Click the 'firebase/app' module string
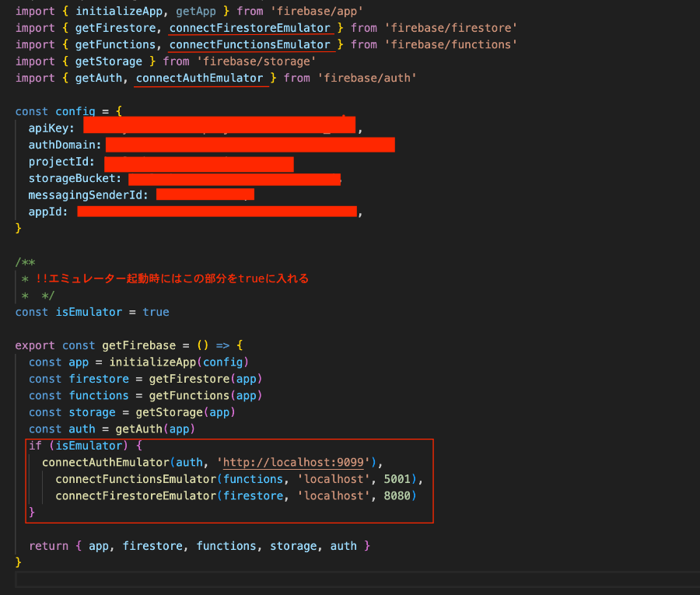The image size is (700, 595). point(317,11)
